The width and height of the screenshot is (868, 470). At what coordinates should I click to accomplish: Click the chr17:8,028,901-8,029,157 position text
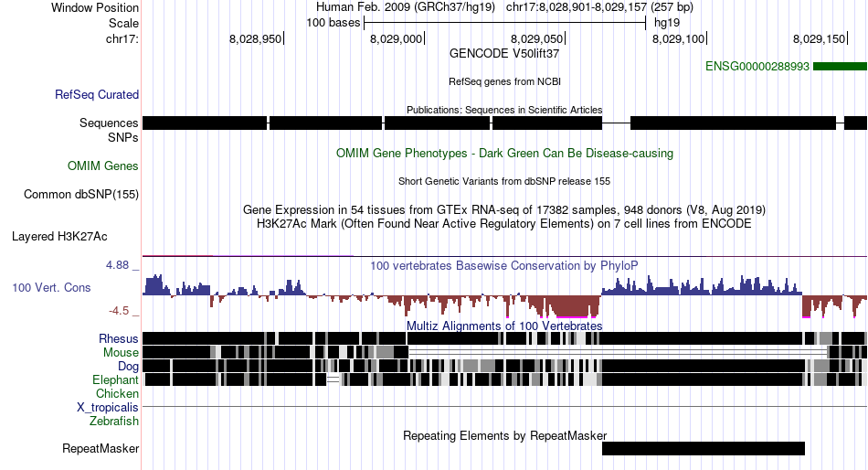point(599,7)
